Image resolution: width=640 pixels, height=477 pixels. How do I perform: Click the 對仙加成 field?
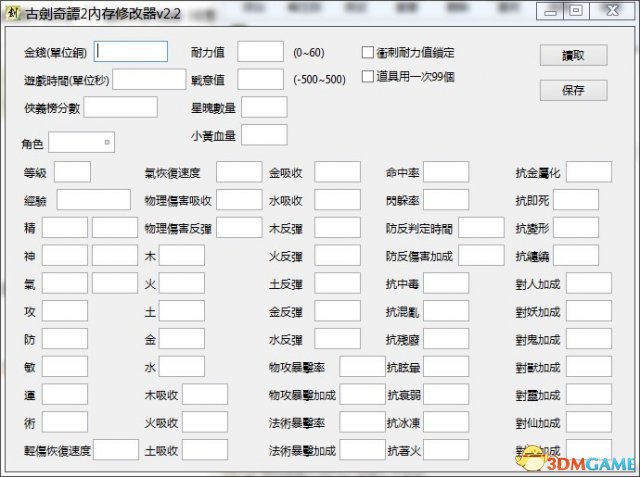pyautogui.click(x=589, y=422)
